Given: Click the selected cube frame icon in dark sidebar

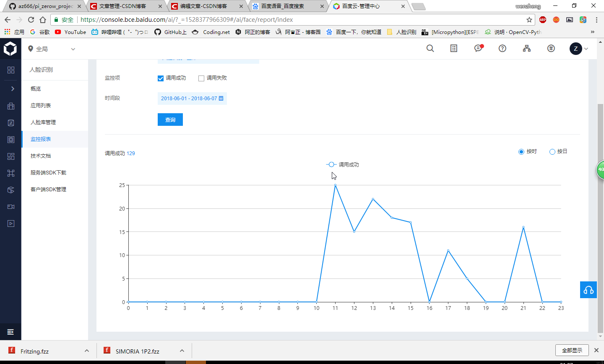Looking at the screenshot, I should pos(11,140).
